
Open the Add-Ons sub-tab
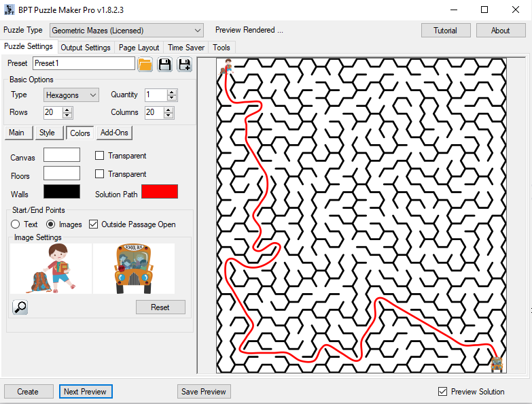click(x=113, y=133)
